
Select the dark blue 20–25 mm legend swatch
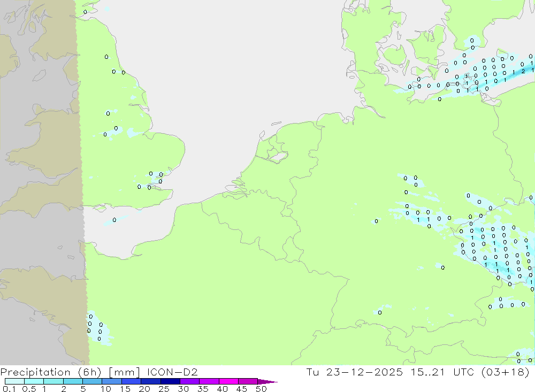click(x=150, y=381)
